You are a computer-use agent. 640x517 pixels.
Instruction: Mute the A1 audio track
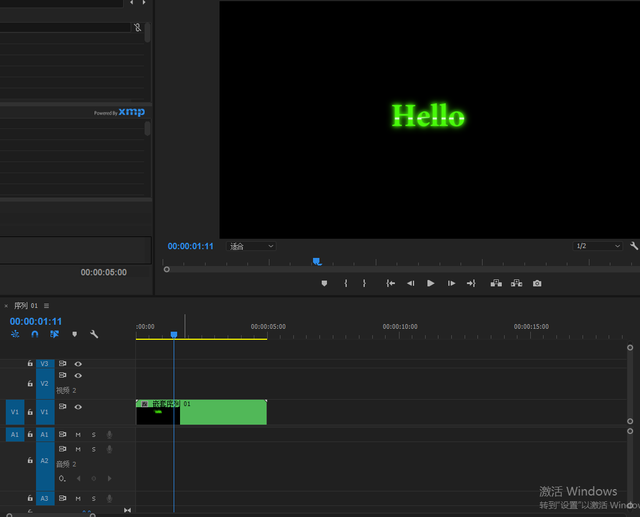pos(78,435)
